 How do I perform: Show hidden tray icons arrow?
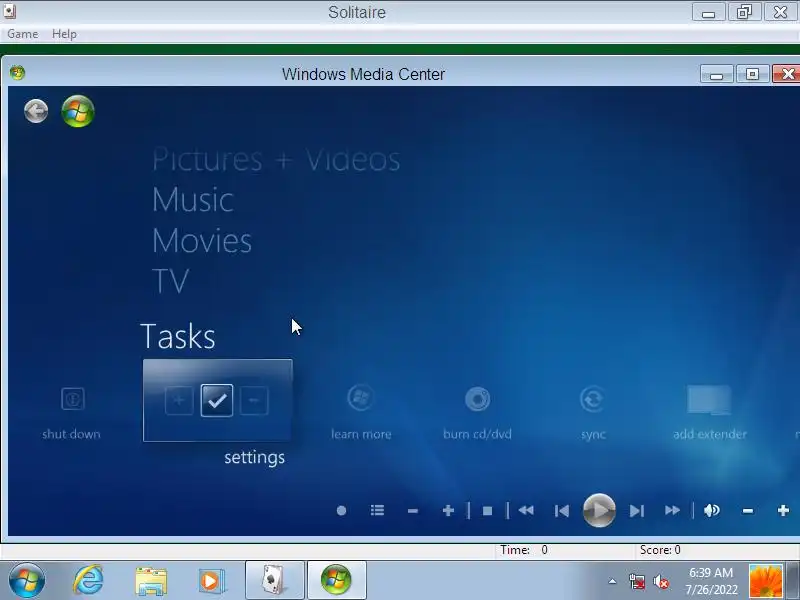pos(612,581)
